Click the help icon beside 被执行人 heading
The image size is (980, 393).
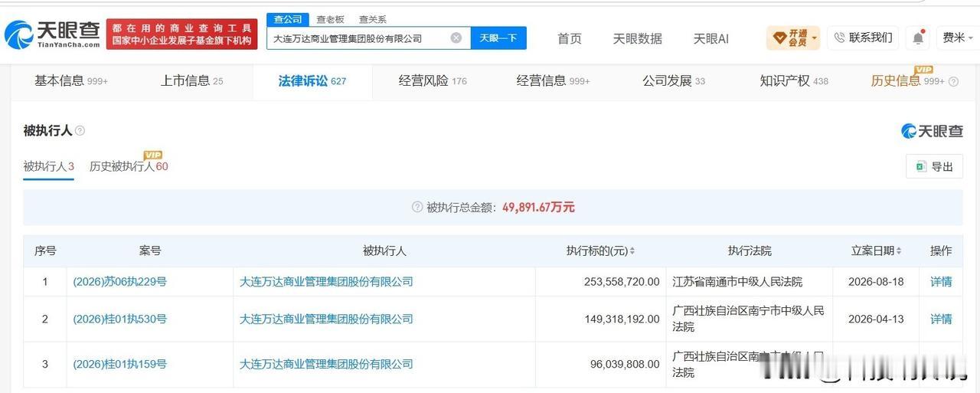80,131
